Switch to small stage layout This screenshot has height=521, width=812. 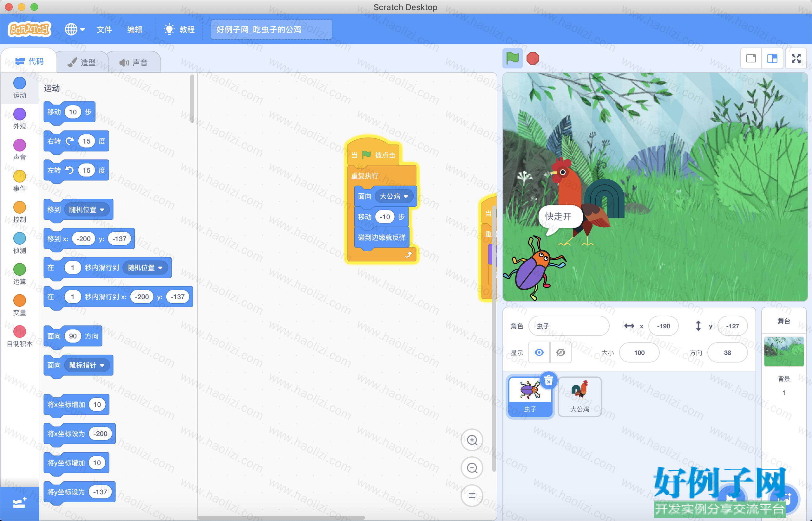pos(751,59)
